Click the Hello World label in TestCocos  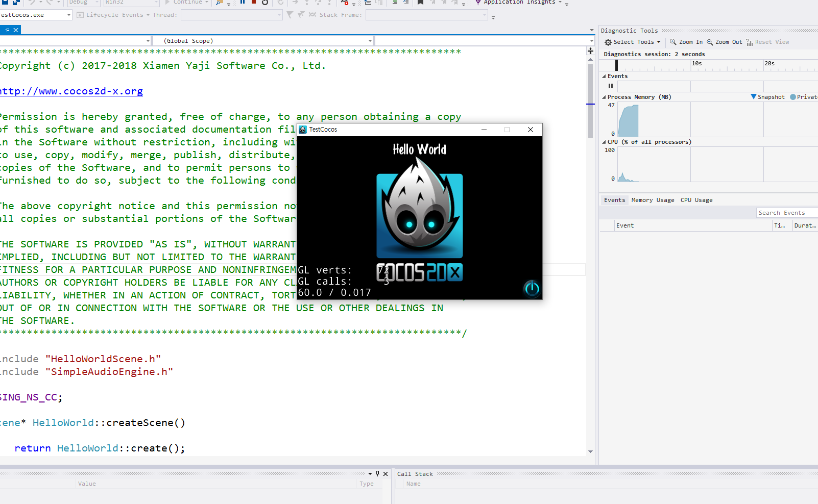419,149
